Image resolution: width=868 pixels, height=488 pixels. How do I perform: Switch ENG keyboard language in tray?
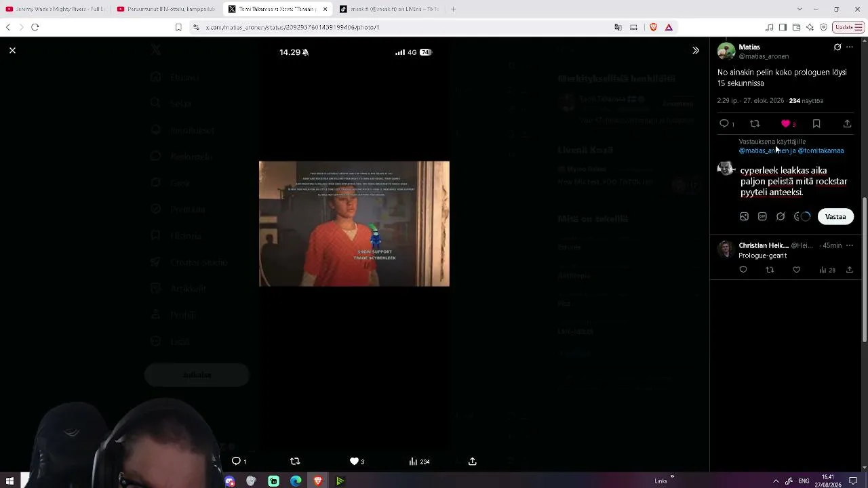click(x=804, y=481)
